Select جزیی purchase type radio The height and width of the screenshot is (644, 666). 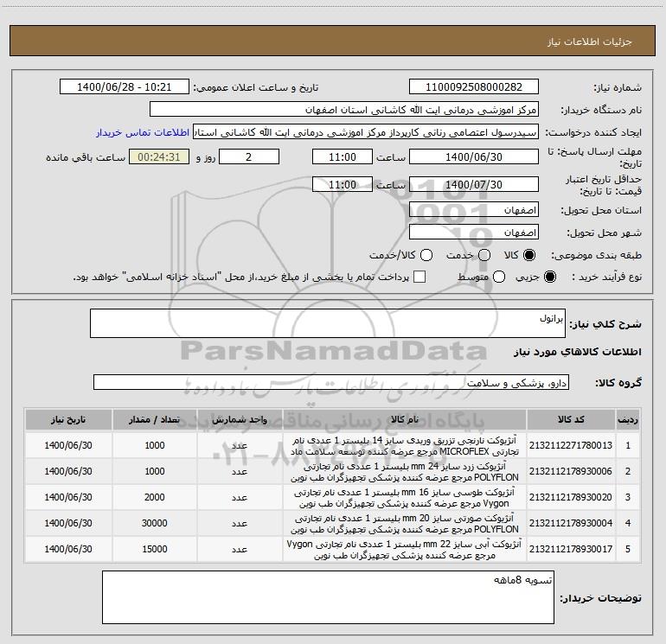tap(549, 277)
